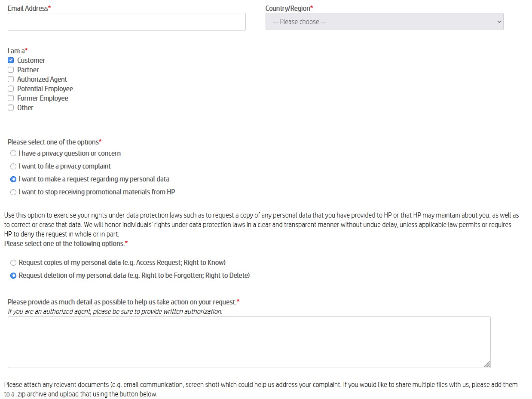The height and width of the screenshot is (399, 532).
Task: Click the request details text area
Action: tap(249, 342)
